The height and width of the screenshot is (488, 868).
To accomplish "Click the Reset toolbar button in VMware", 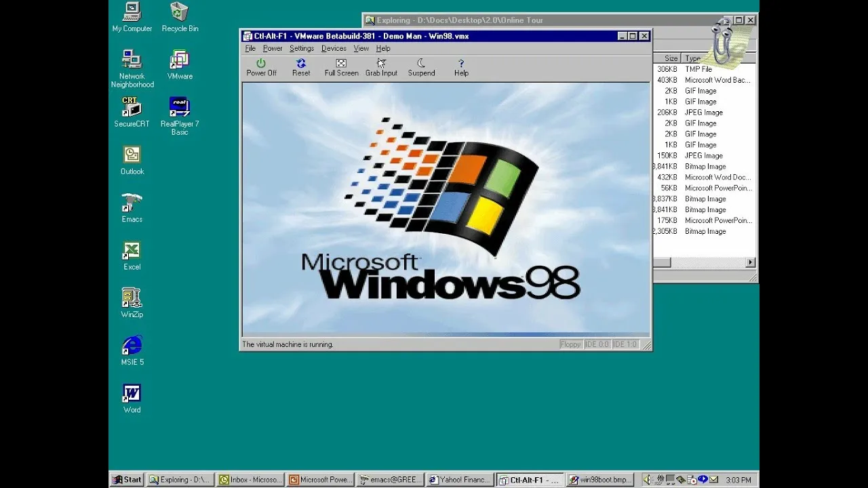I will pyautogui.click(x=301, y=68).
